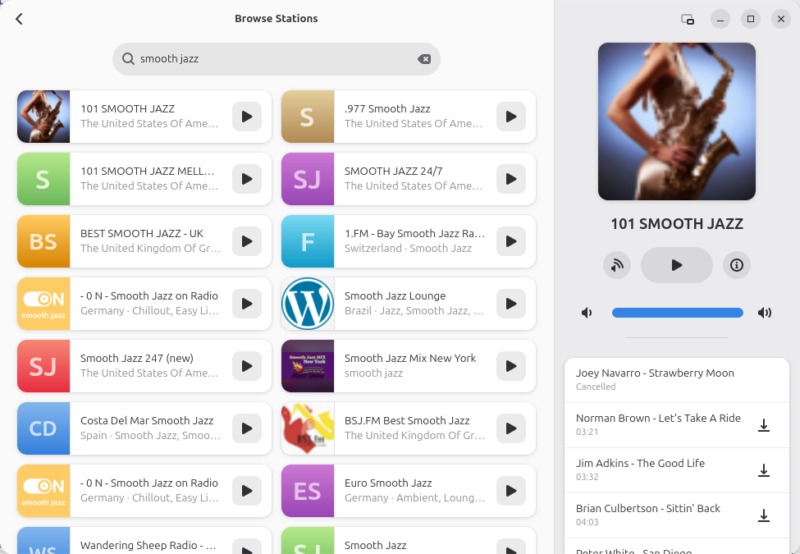This screenshot has width=800, height=554.
Task: Click the high volume speaker icon
Action: [765, 313]
